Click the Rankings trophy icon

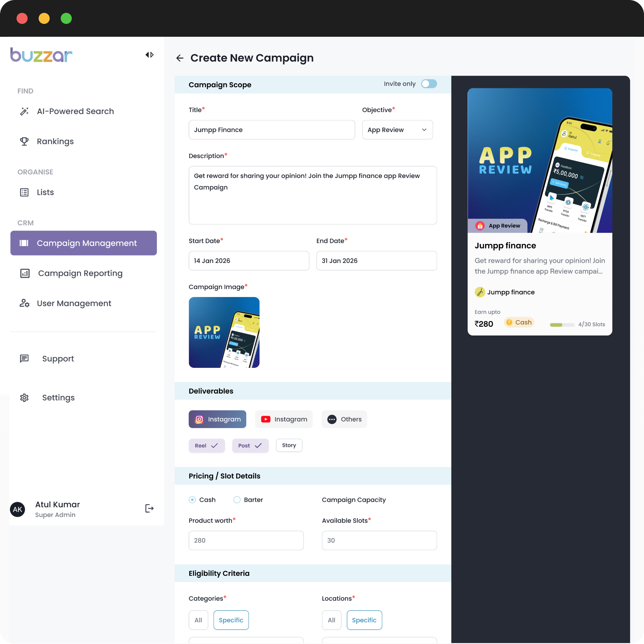tap(24, 141)
